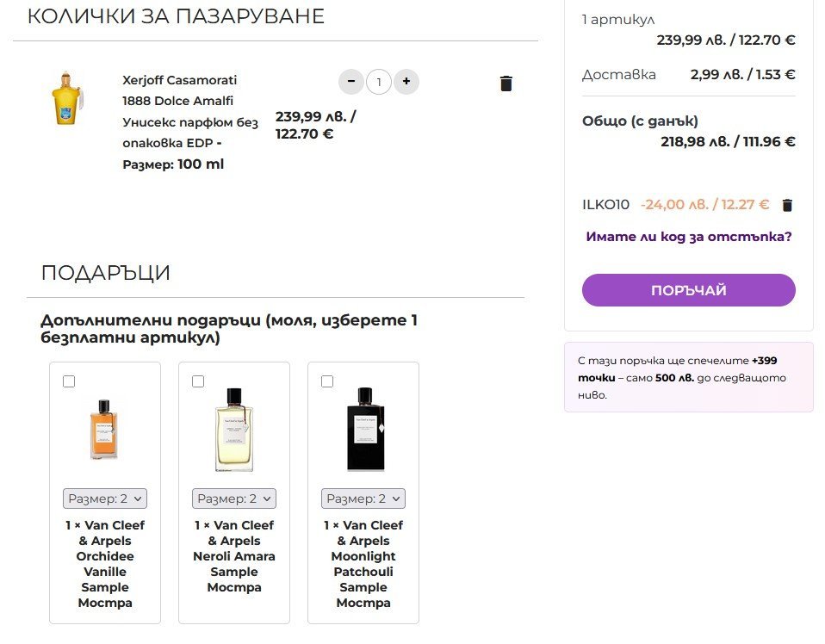825x644 pixels.
Task: Open size dropdown for Moonlight Patchouli
Action: [x=363, y=498]
